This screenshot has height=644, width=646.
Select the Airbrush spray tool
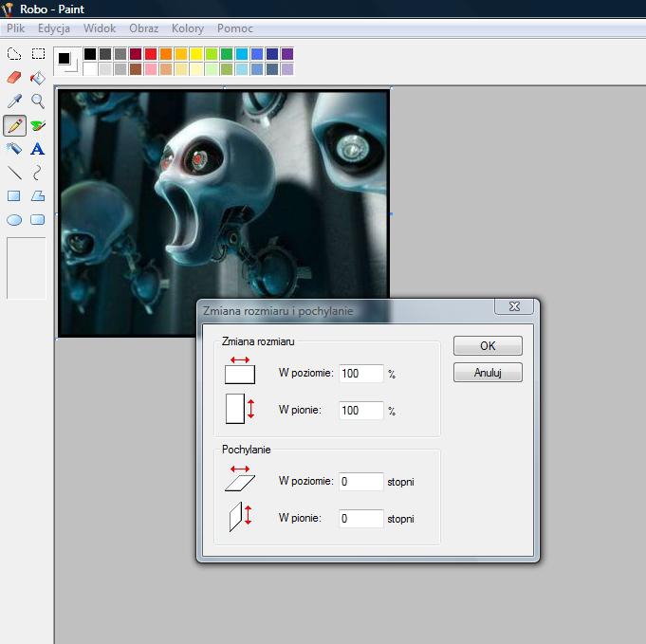[14, 149]
